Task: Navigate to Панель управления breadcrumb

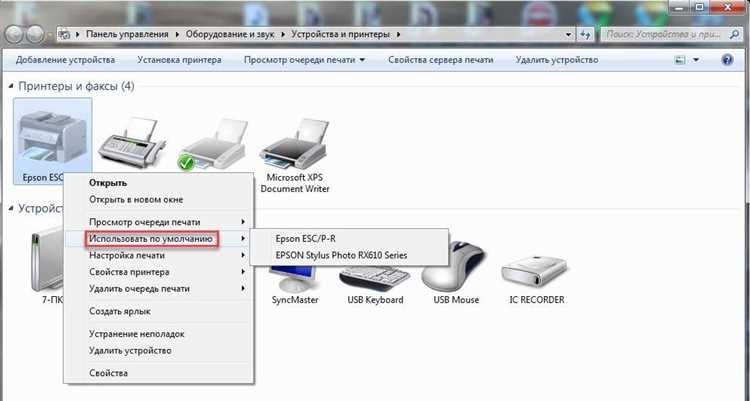Action: (127, 34)
